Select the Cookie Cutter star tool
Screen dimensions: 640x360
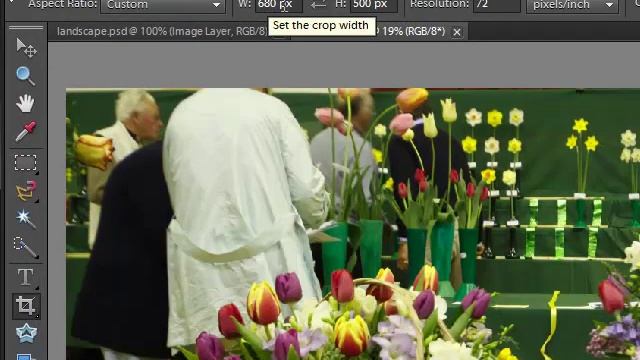point(26,333)
